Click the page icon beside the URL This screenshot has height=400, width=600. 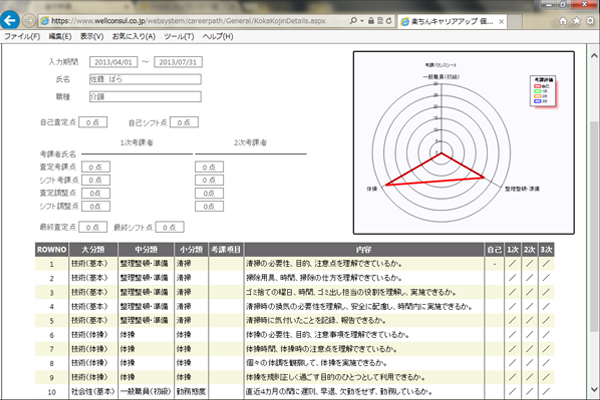tap(45, 21)
